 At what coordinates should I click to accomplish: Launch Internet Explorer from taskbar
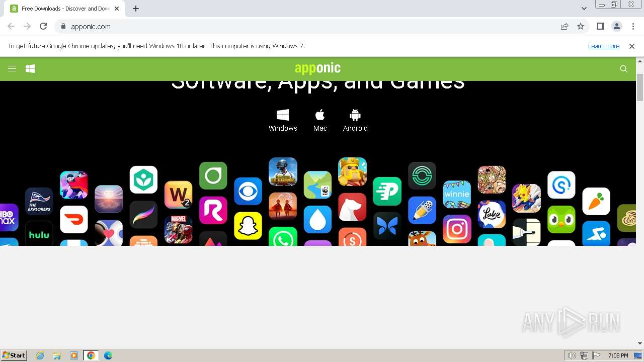(x=40, y=355)
